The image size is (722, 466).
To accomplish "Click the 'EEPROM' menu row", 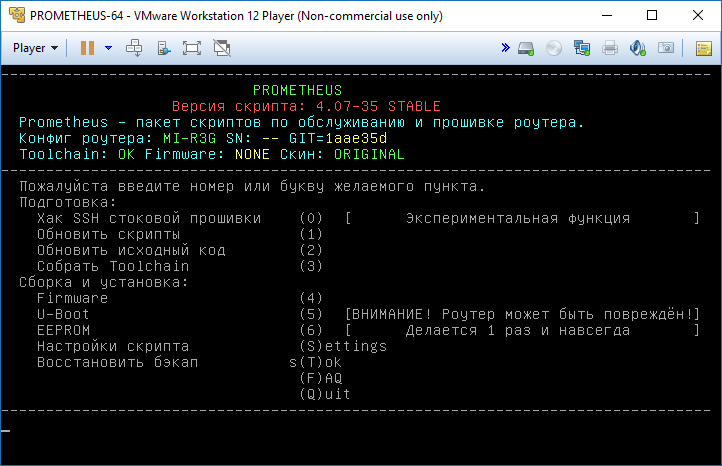I will click(180, 330).
